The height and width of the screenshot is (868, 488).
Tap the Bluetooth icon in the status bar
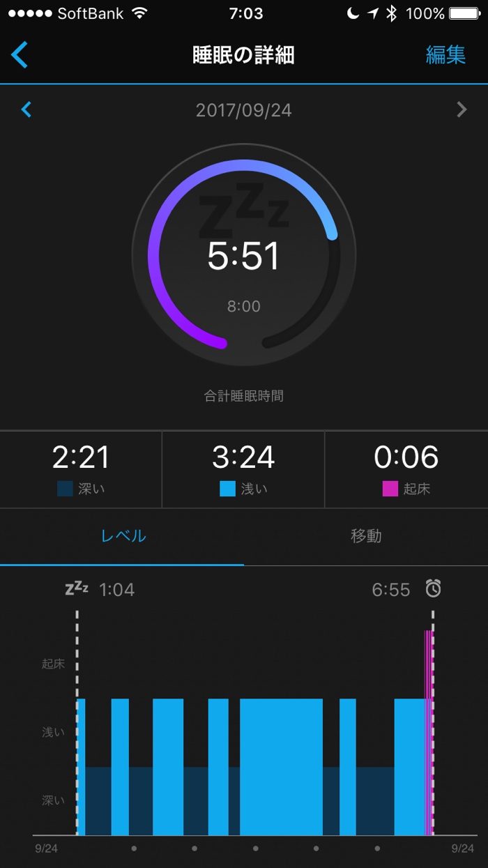pos(392,13)
